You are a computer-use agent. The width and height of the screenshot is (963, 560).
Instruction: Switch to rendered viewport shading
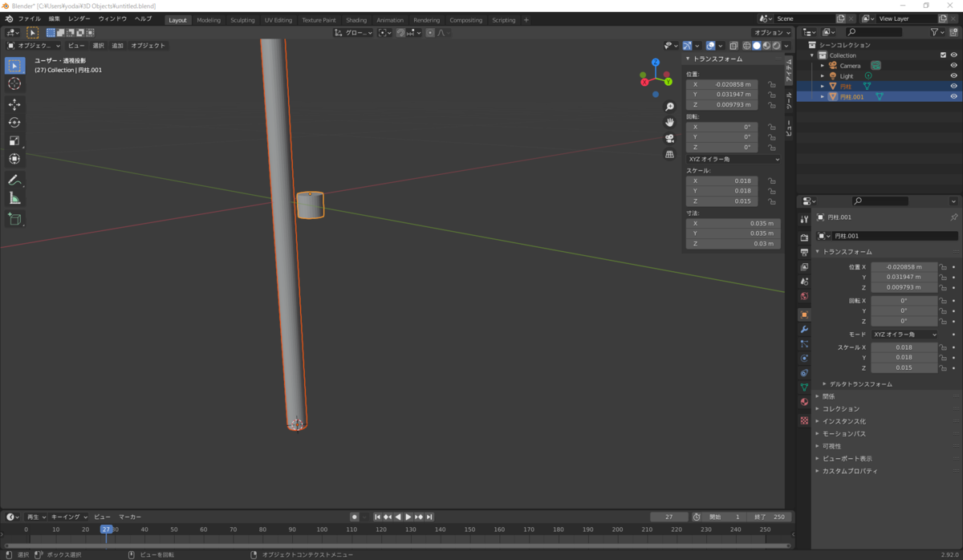[776, 46]
